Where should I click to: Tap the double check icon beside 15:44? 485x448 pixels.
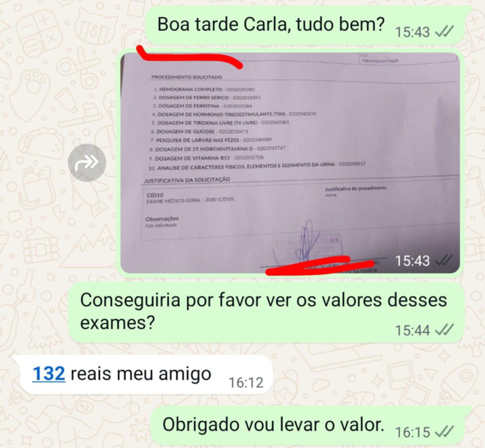tap(444, 330)
